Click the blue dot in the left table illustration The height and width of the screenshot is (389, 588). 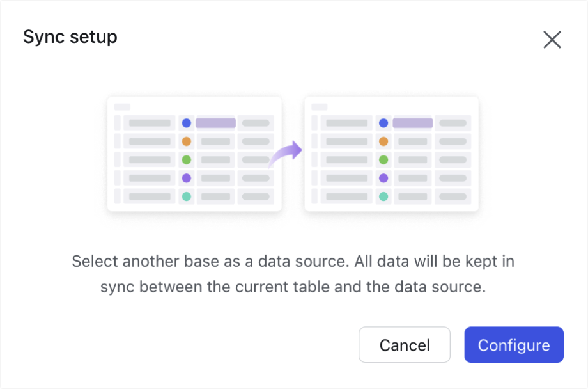pos(187,122)
